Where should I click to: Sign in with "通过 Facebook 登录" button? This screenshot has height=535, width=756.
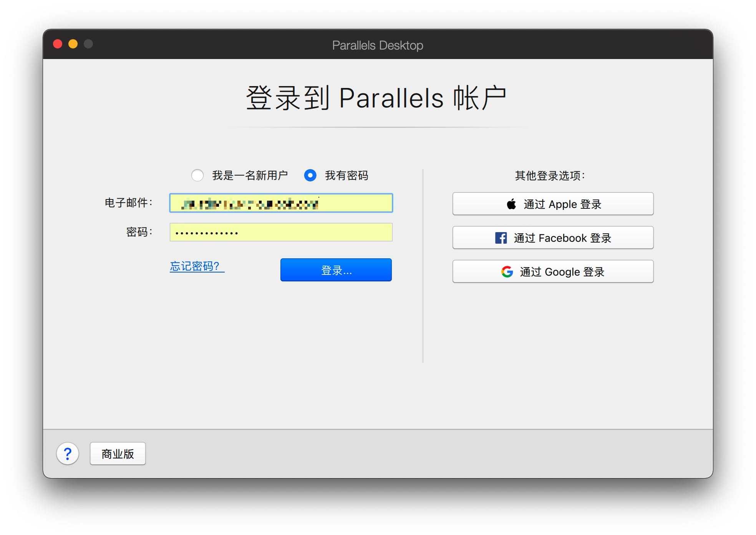click(x=553, y=238)
